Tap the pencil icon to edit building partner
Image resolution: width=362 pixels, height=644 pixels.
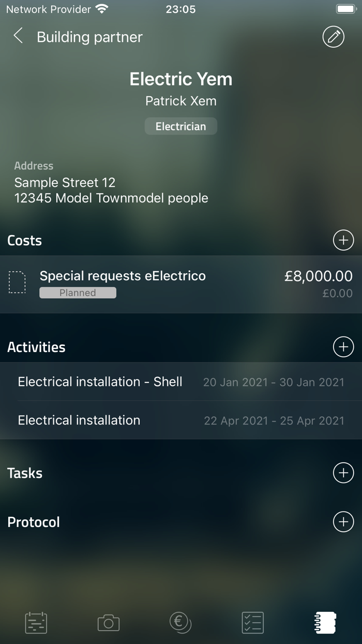[333, 37]
